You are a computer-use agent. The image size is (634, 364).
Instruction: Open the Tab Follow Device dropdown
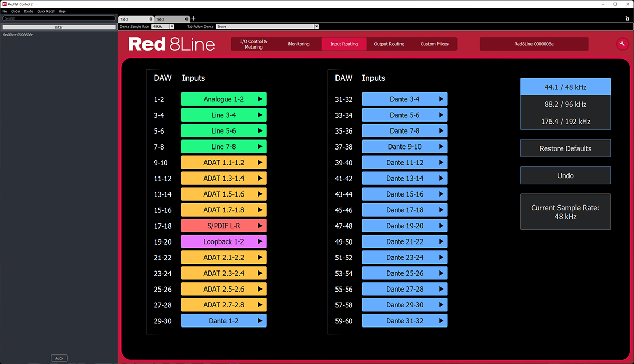tap(267, 26)
